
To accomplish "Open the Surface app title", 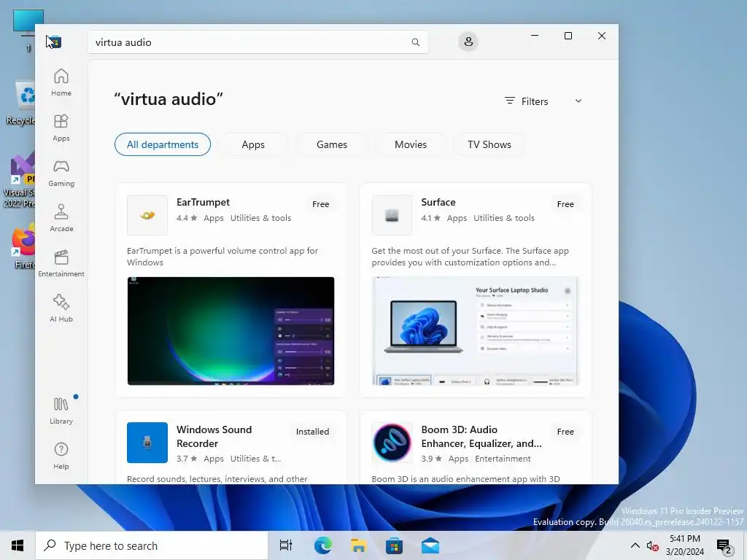I will click(x=438, y=202).
